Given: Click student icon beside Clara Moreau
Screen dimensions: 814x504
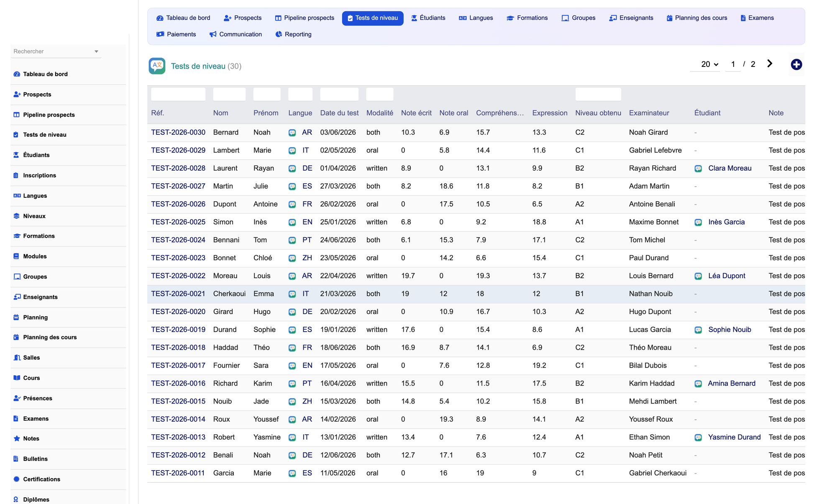Looking at the screenshot, I should pos(698,169).
